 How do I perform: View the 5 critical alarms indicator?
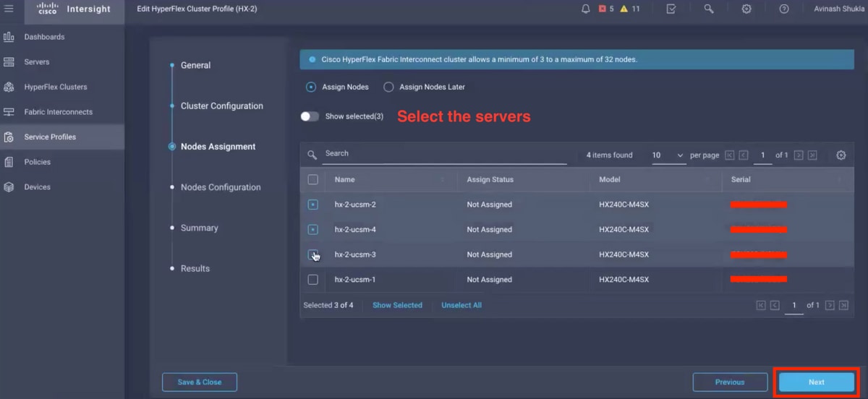pos(606,9)
